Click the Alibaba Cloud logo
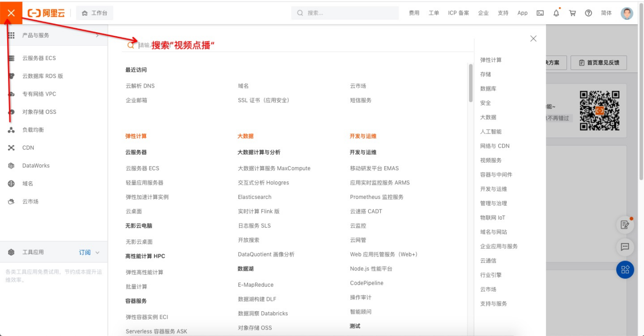This screenshot has height=336, width=644. pos(47,13)
